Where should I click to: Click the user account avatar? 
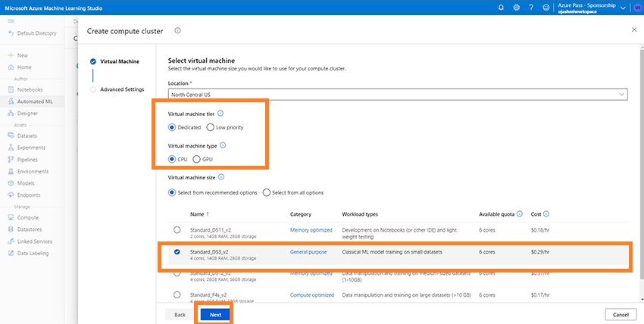[636, 8]
